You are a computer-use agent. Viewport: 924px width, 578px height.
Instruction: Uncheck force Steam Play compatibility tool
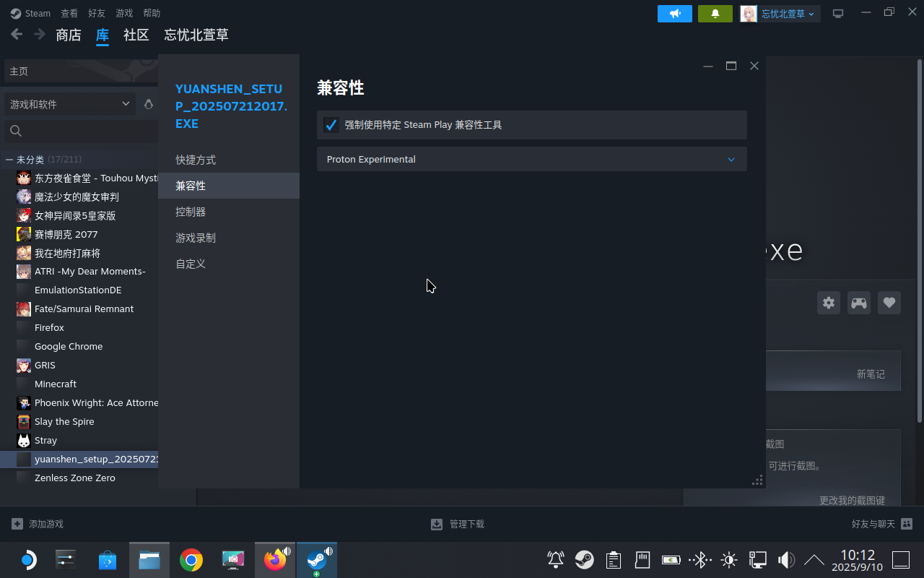(331, 125)
